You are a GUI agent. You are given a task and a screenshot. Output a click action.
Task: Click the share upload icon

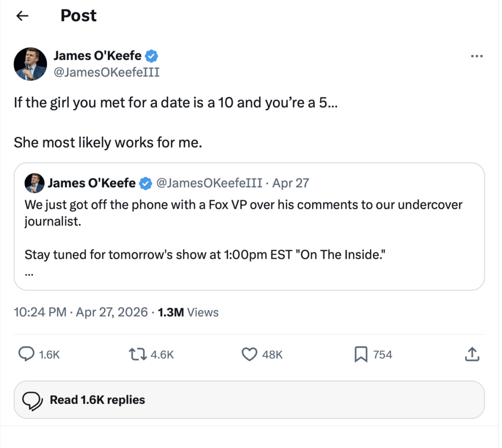coord(471,354)
